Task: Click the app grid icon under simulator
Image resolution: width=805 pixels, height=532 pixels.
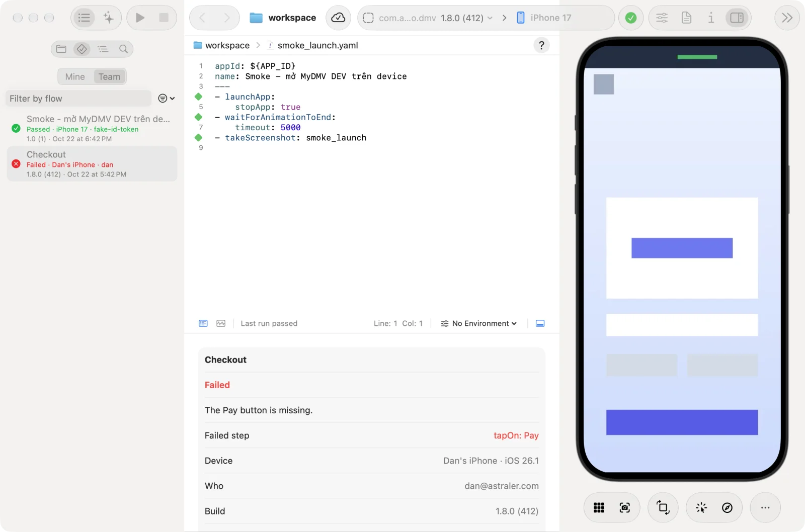Action: tap(599, 508)
